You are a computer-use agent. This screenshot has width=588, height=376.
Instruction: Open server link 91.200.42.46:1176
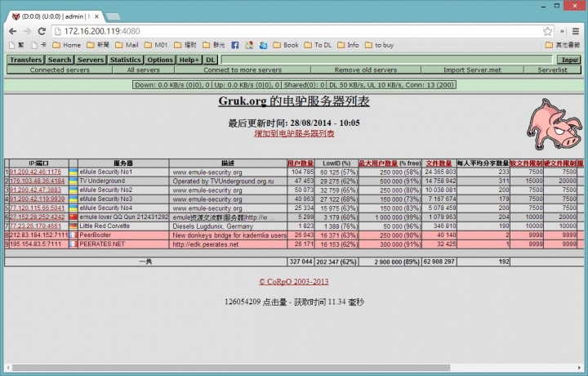[35, 172]
